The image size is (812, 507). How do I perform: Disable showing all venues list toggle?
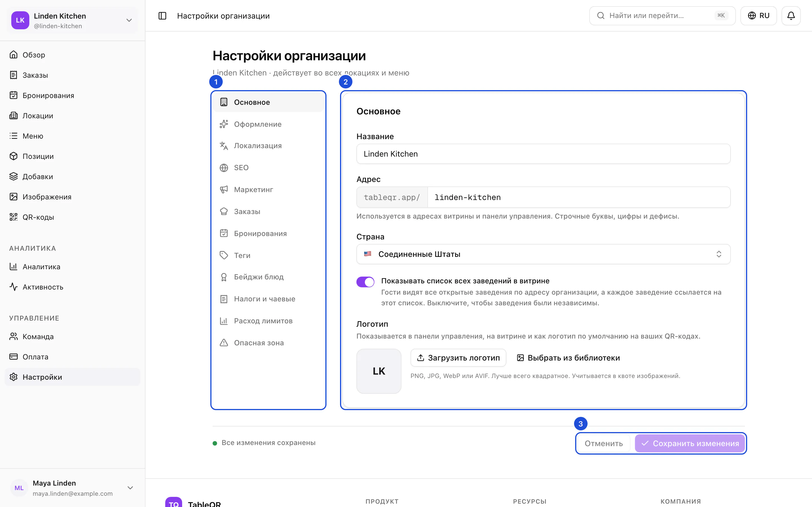click(x=365, y=282)
